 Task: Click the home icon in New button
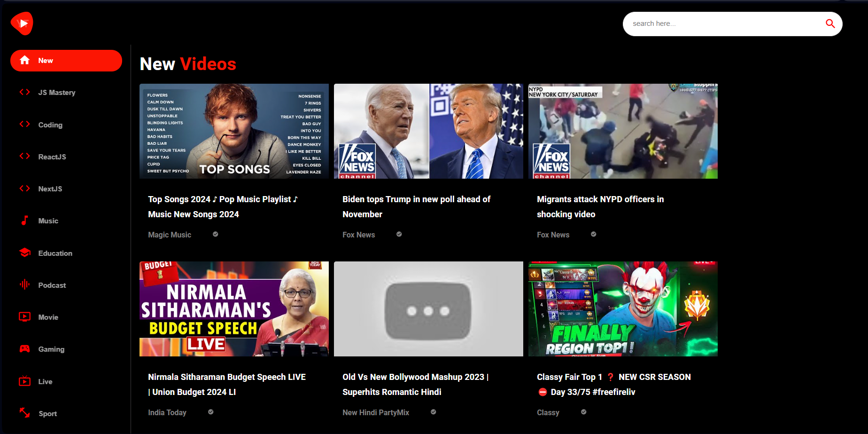tap(25, 60)
